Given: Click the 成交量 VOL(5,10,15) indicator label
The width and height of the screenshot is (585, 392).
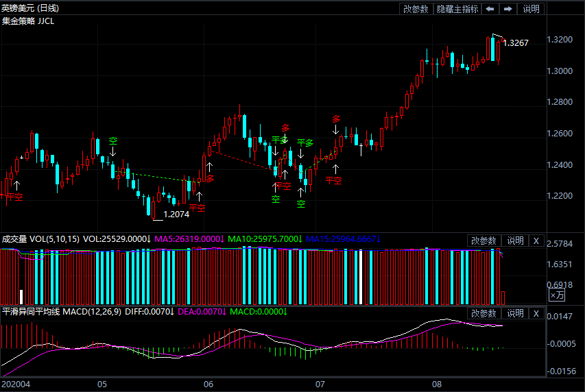Looking at the screenshot, I should [40, 239].
